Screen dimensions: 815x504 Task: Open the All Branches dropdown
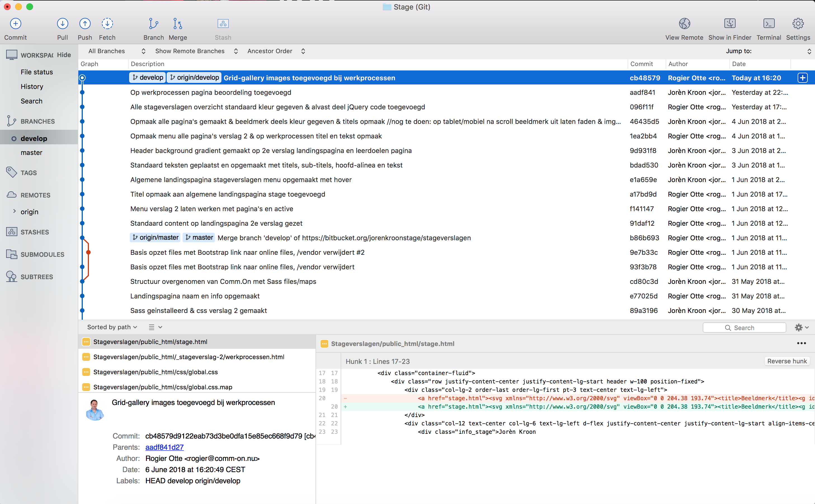coord(117,51)
